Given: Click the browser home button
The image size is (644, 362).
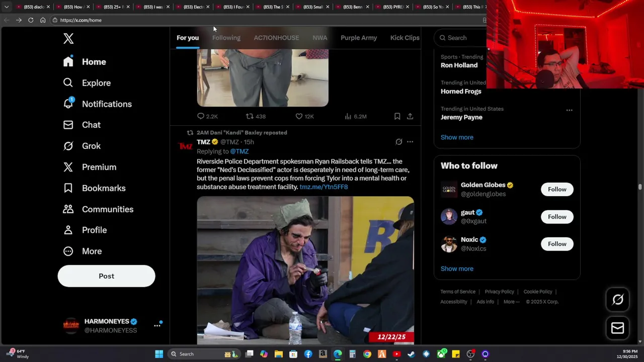Looking at the screenshot, I should pos(43,20).
